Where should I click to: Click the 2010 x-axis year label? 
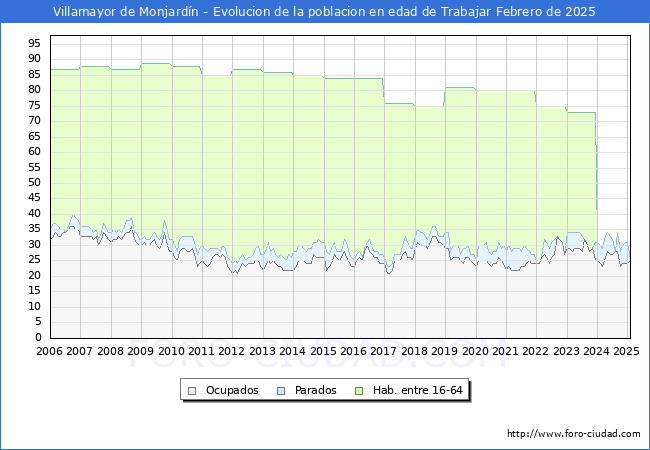pyautogui.click(x=171, y=351)
